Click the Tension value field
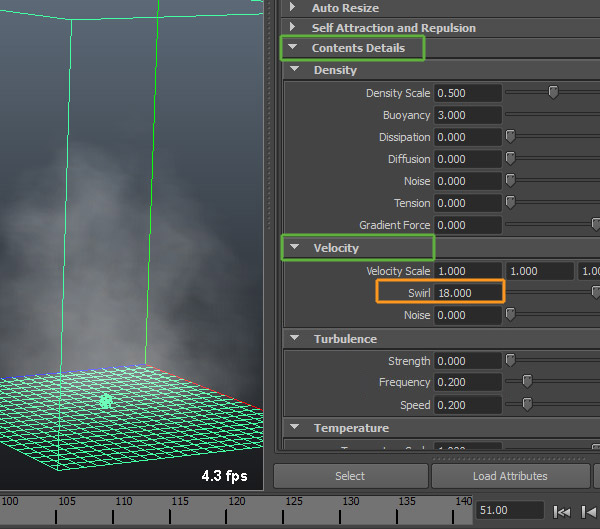 (x=468, y=203)
